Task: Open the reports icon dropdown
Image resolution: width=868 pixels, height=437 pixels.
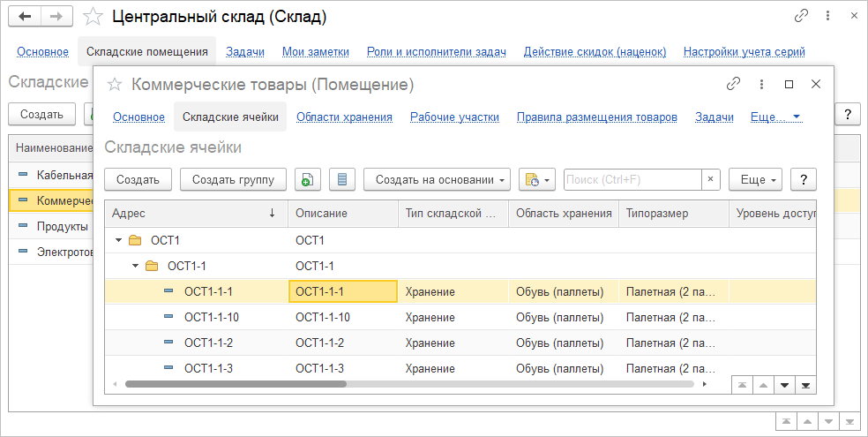Action: 536,179
